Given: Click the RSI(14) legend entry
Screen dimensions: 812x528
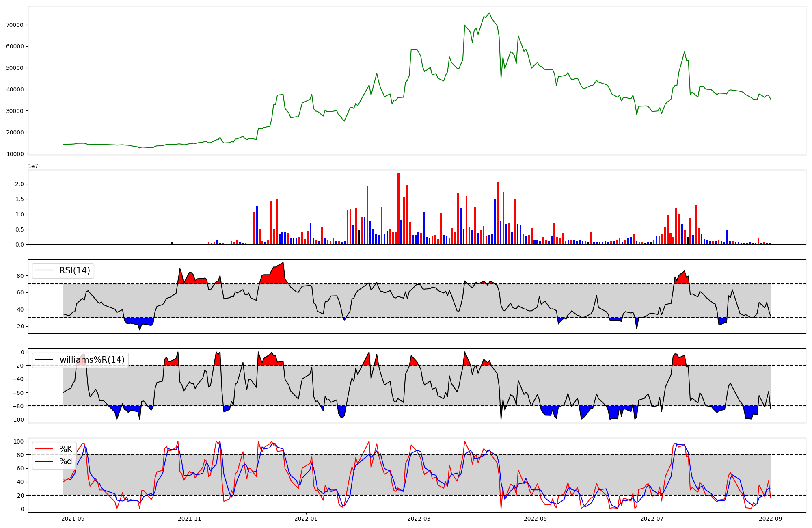Looking at the screenshot, I should pyautogui.click(x=74, y=270).
